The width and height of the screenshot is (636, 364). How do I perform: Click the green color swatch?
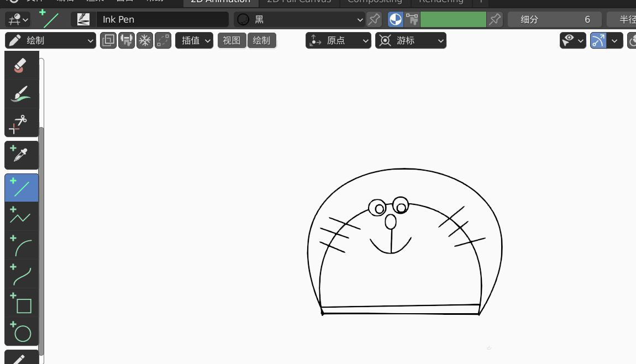[x=453, y=19]
